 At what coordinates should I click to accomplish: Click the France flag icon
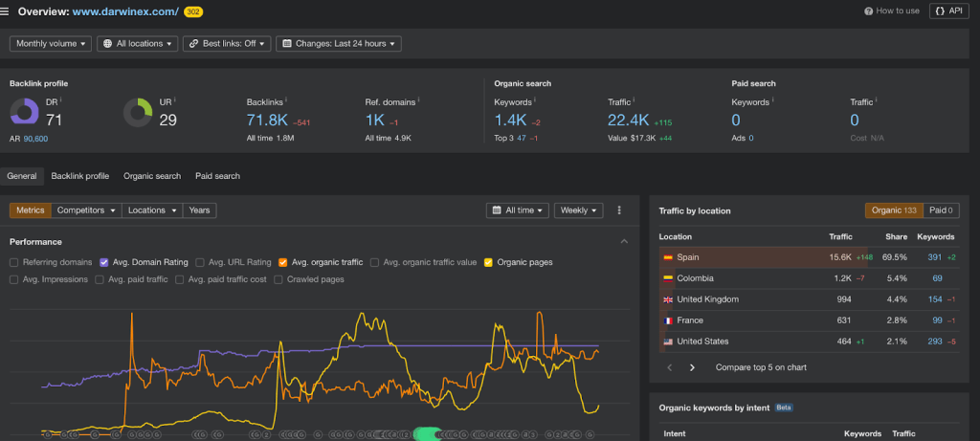[667, 320]
